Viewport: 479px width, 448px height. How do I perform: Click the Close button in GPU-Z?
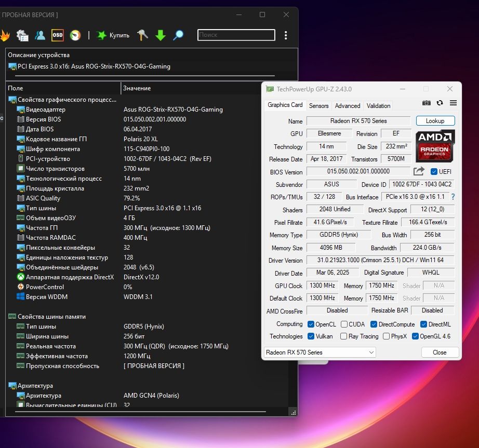point(440,352)
